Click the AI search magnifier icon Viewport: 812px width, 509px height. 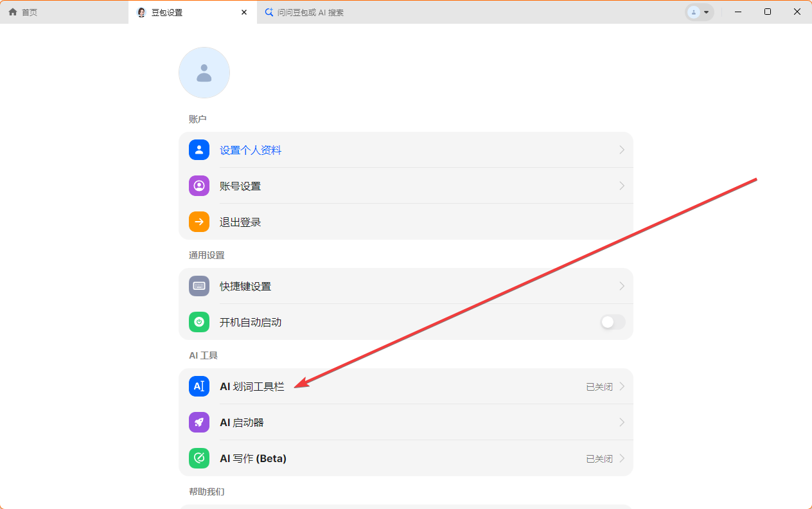269,12
